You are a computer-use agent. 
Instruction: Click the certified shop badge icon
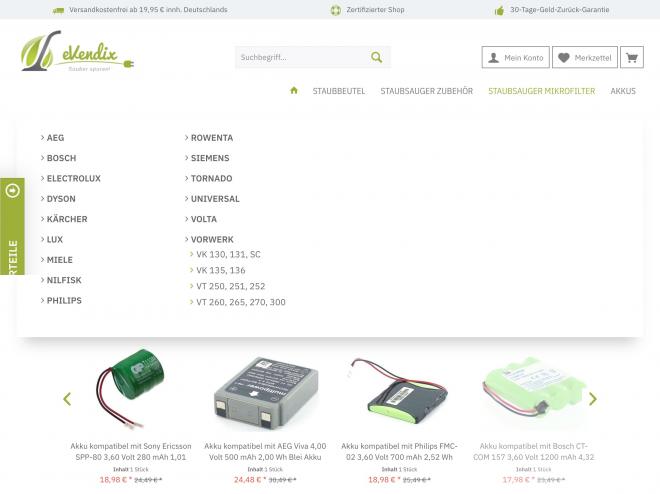(x=335, y=10)
